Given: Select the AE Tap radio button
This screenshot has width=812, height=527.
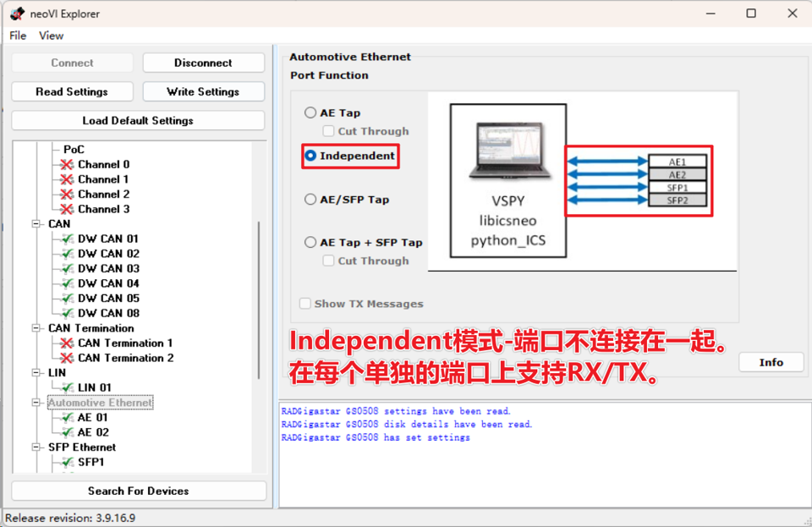Looking at the screenshot, I should [310, 113].
